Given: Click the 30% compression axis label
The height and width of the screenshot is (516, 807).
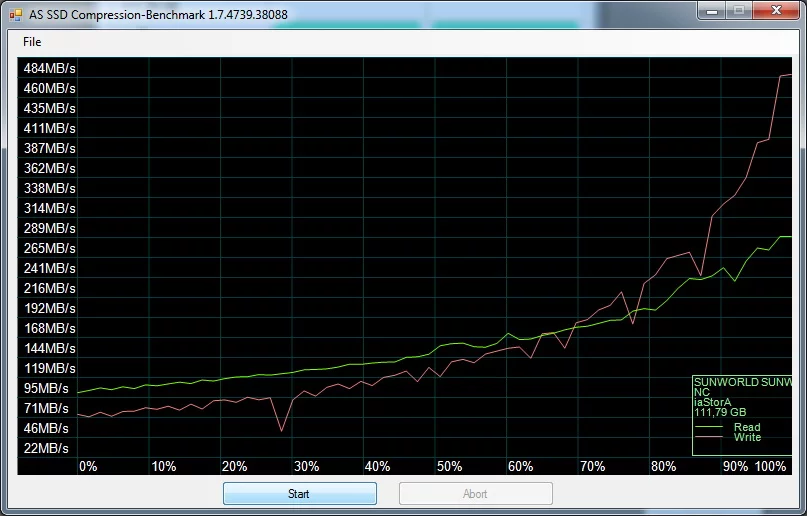Looking at the screenshot, I should [307, 467].
